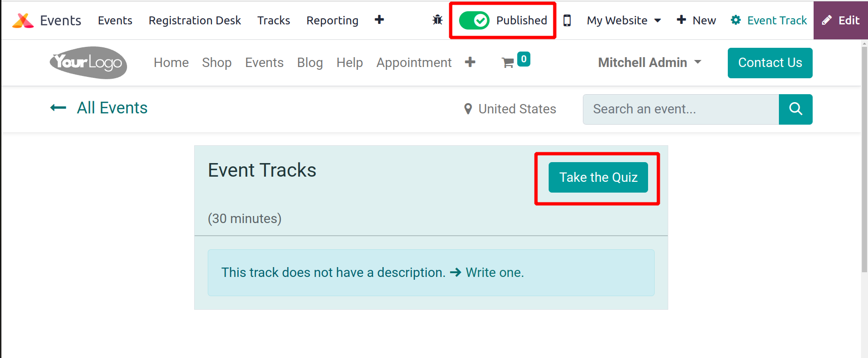Open the New content menu
Screen dimensions: 868x358
(x=696, y=21)
